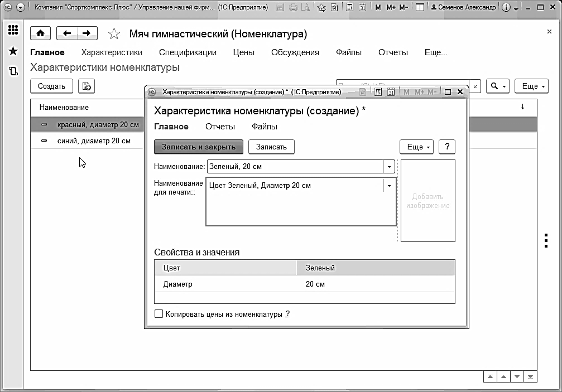Switch to Спецификации tab

188,52
